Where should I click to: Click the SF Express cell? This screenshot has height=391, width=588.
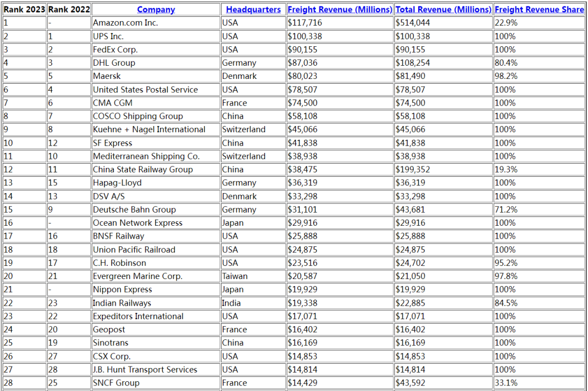tap(156, 143)
